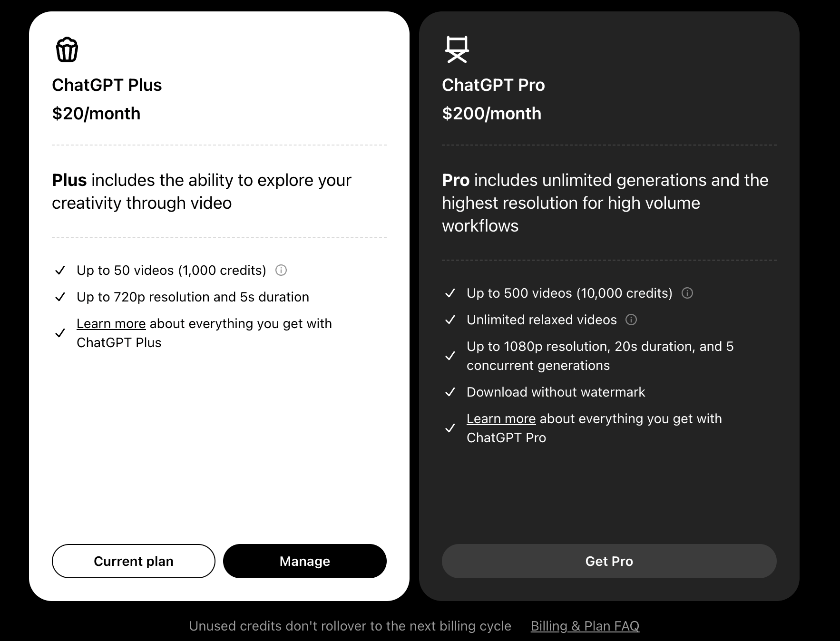The height and width of the screenshot is (641, 840).
Task: Click checkmark beside 1080p resolution feature
Action: [450, 356]
